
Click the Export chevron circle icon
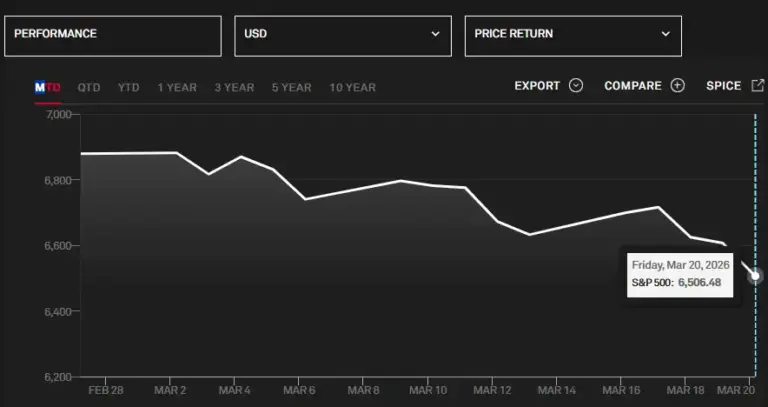(x=576, y=86)
